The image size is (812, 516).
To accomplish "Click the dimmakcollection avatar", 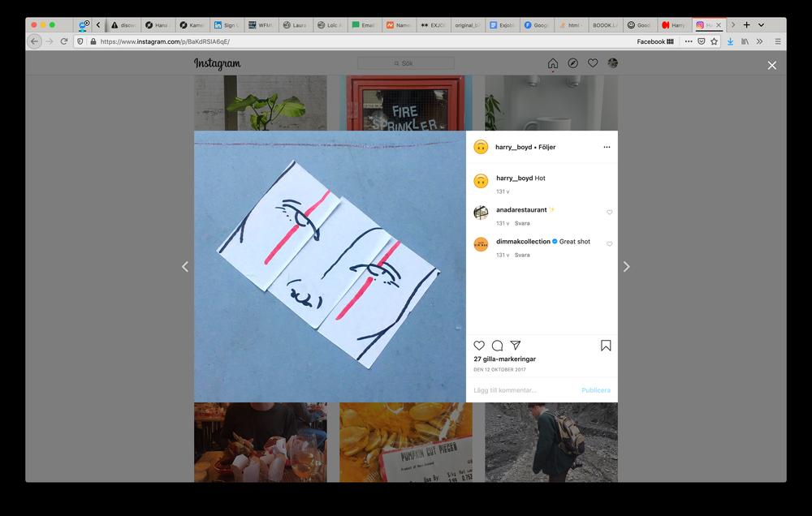I will pos(481,243).
